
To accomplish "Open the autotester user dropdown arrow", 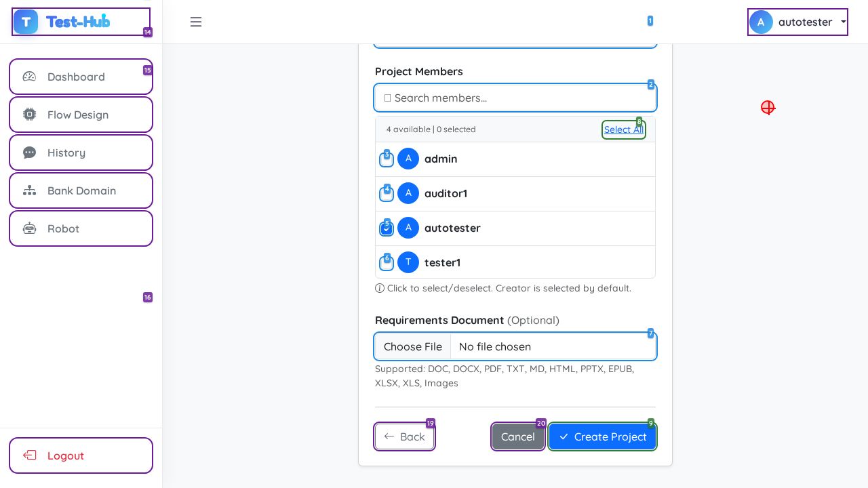I will click(x=844, y=22).
